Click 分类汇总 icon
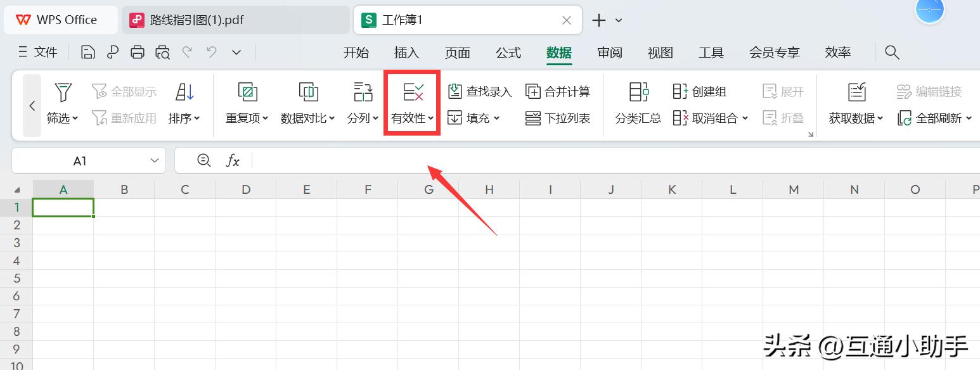The image size is (980, 370). pos(638,92)
